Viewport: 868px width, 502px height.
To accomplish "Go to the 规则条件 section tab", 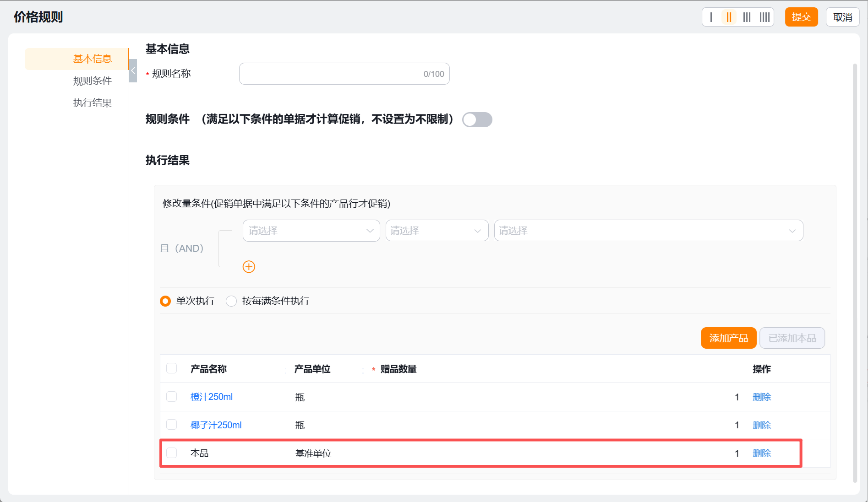I will tap(93, 81).
